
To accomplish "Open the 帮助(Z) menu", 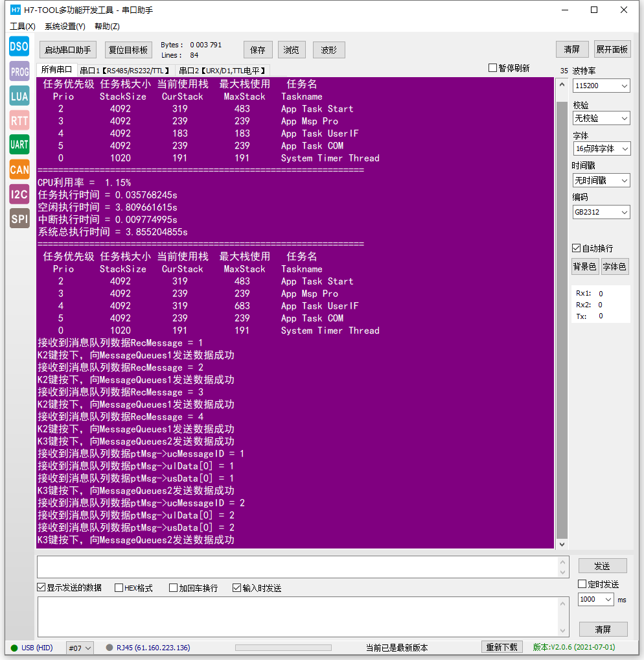I will [x=107, y=26].
